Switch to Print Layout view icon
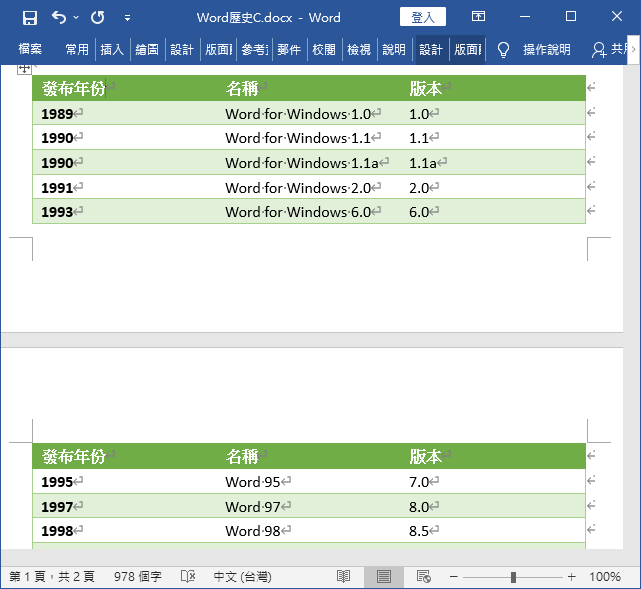Viewport: 641px width, 589px height. [x=383, y=577]
